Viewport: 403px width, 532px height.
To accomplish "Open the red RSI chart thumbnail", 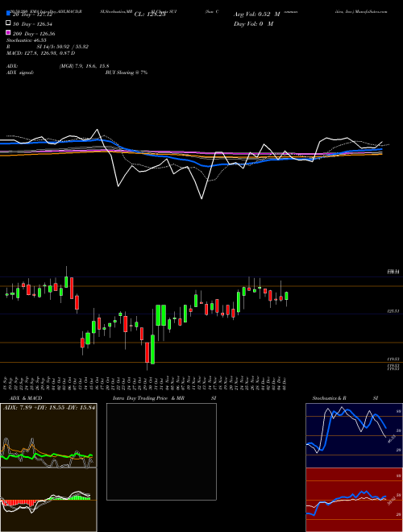I will point(354,500).
